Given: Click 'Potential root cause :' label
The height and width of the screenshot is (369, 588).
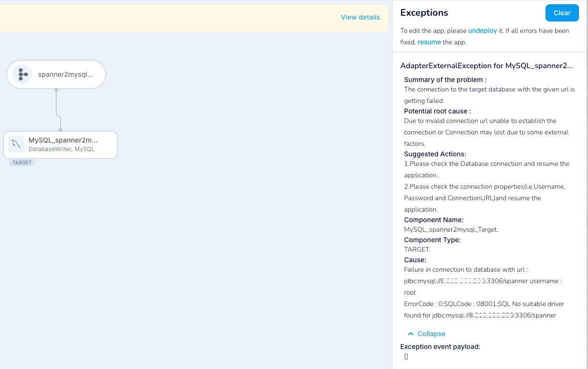Looking at the screenshot, I should (437, 111).
